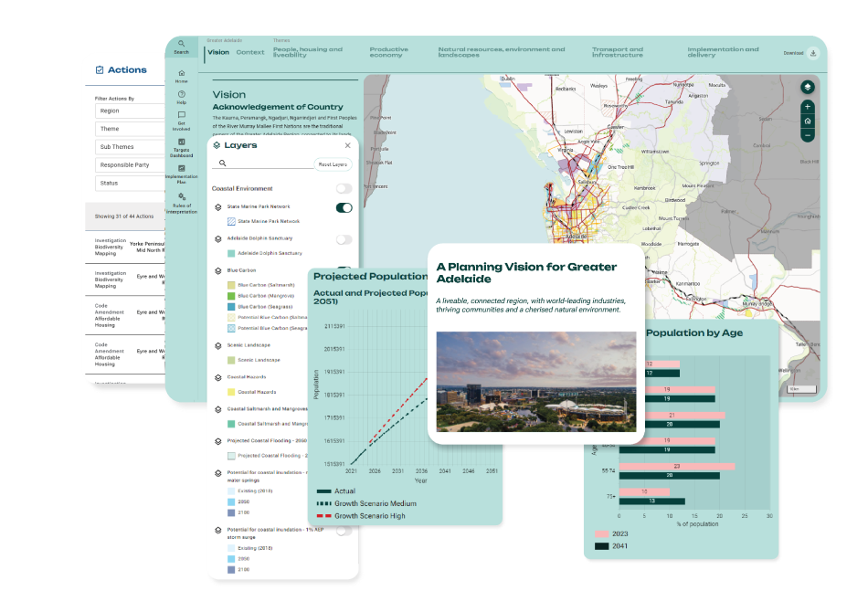Image resolution: width=868 pixels, height=612 pixels.
Task: Close the Layers panel
Action: [x=347, y=145]
